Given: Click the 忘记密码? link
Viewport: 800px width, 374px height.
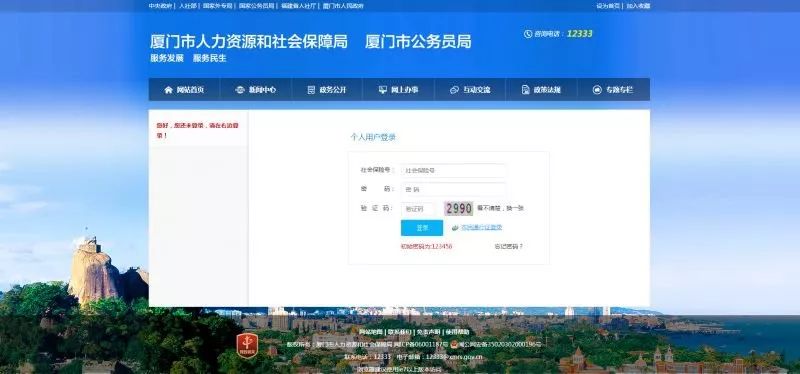Looking at the screenshot, I should coord(508,246).
